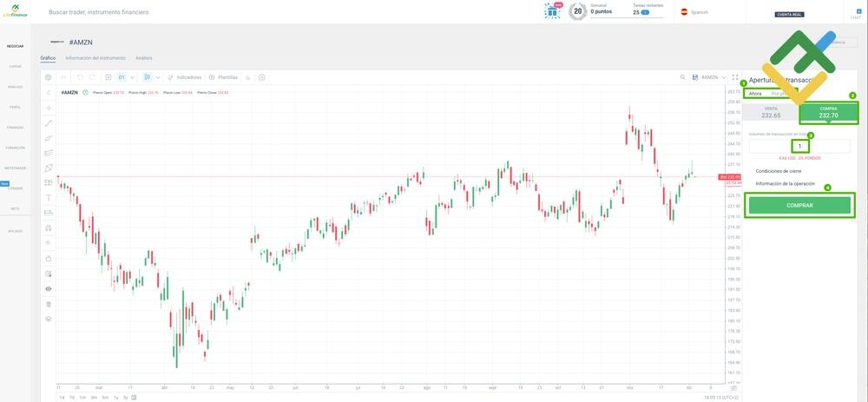
Task: Click the lock drawings icon
Action: 48,258
